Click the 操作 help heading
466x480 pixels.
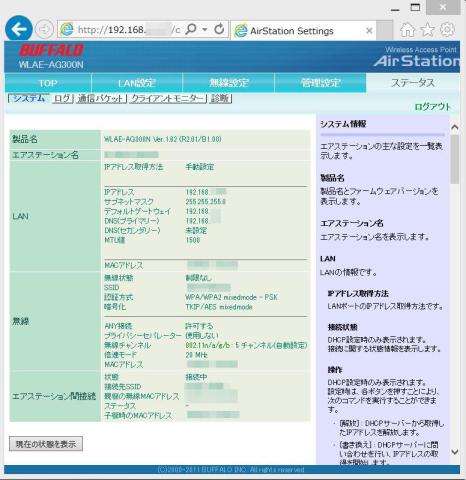(335, 370)
